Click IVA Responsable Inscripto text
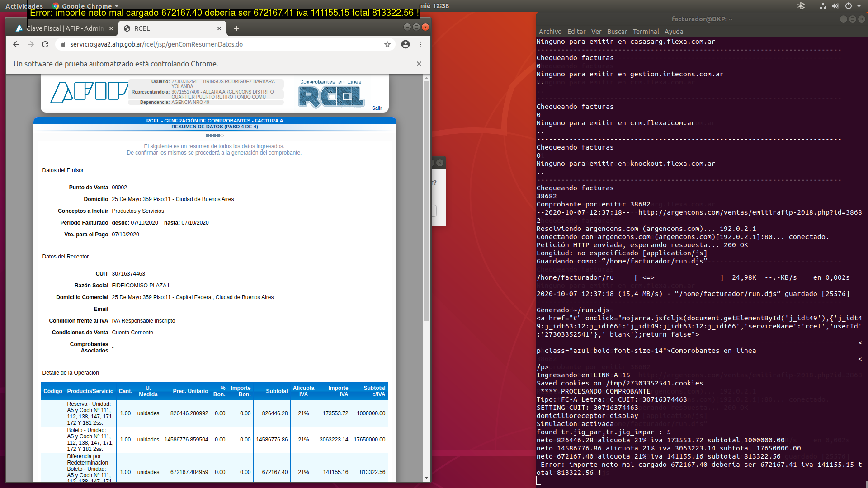Screen dimensions: 868x488 click(143, 321)
